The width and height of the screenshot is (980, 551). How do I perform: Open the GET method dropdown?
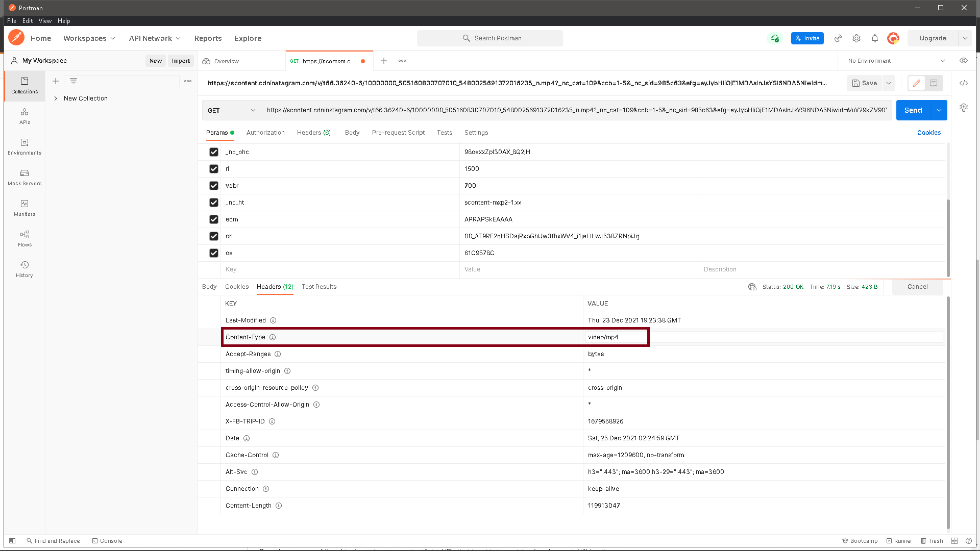[x=231, y=110]
